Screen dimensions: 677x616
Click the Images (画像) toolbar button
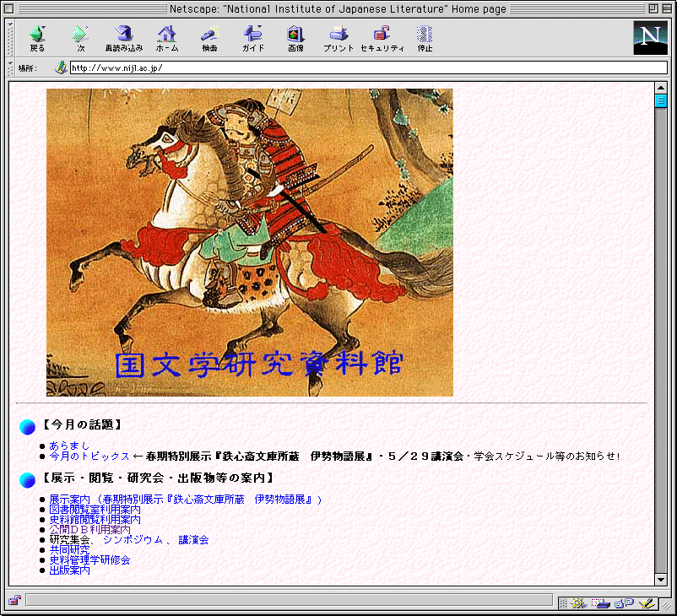295,38
